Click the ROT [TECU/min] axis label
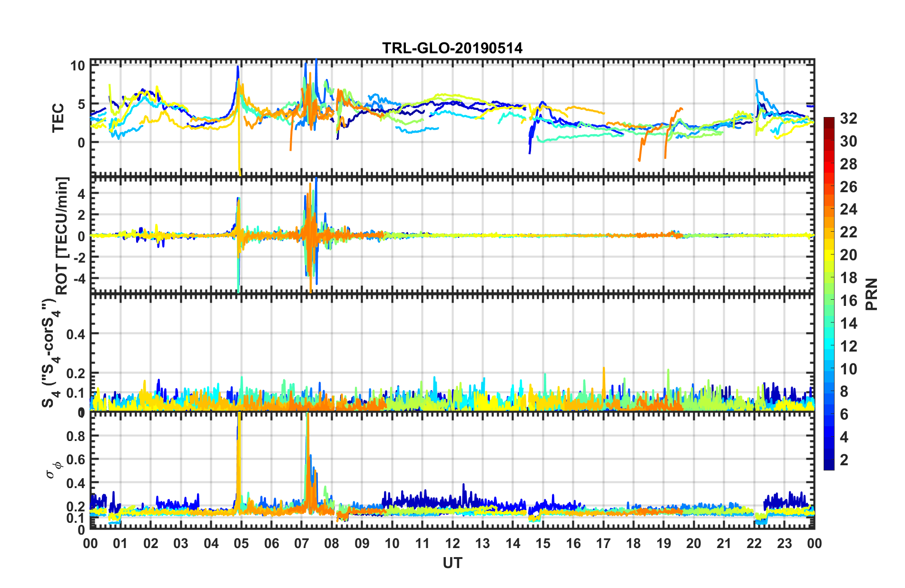Screen dimensions: 905x588 pos(62,236)
